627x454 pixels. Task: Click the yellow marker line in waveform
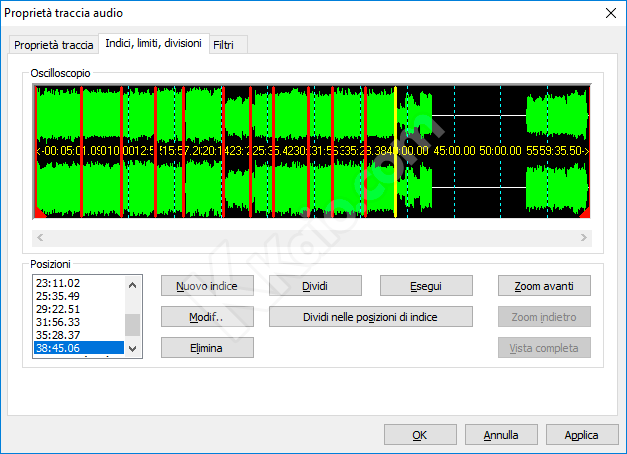click(395, 152)
